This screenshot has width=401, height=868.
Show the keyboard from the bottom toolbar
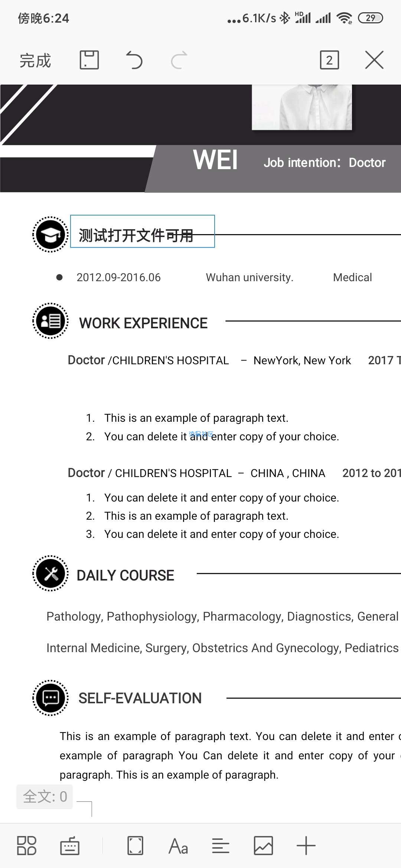(x=70, y=846)
